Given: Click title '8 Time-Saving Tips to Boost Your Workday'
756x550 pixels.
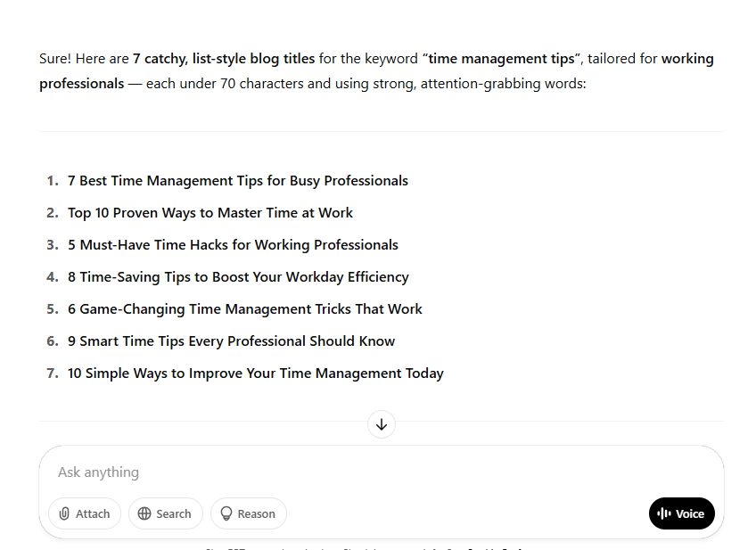Looking at the screenshot, I should coord(238,277).
